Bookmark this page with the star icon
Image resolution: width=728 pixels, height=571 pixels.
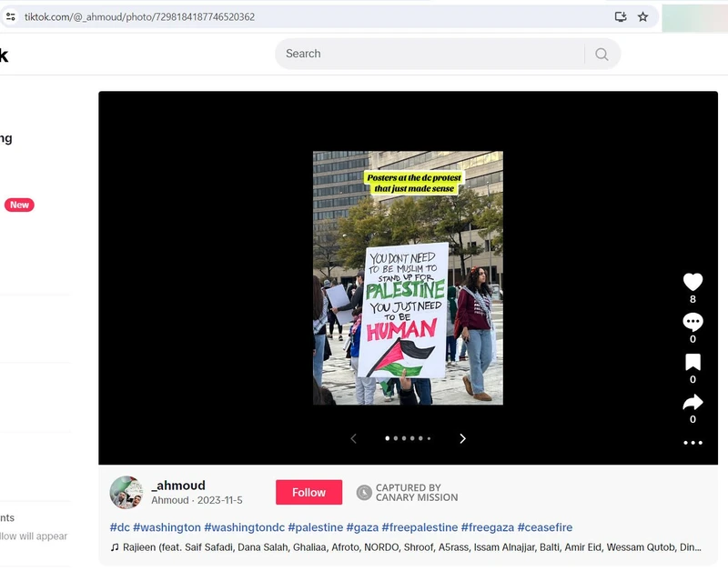pyautogui.click(x=643, y=16)
